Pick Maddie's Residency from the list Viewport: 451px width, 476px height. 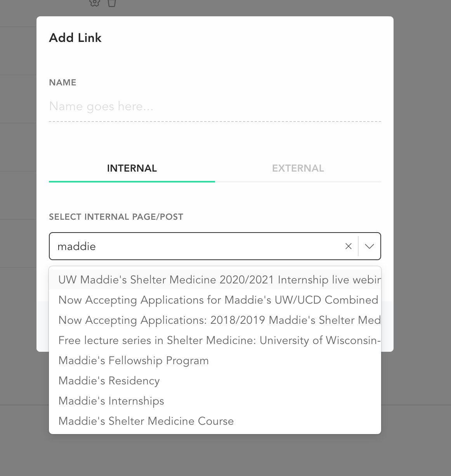tap(109, 381)
